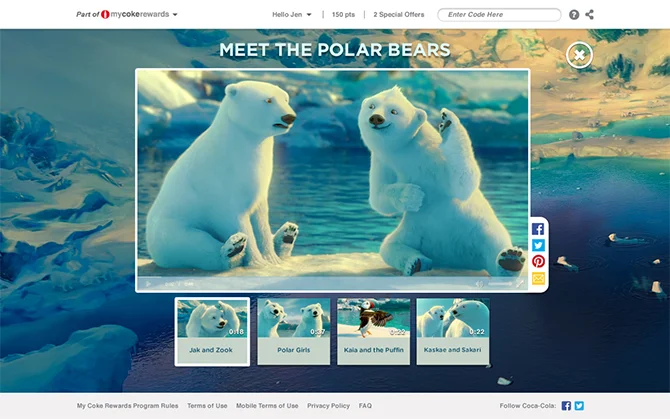670x419 pixels.
Task: Share the video on Twitter
Action: [538, 245]
